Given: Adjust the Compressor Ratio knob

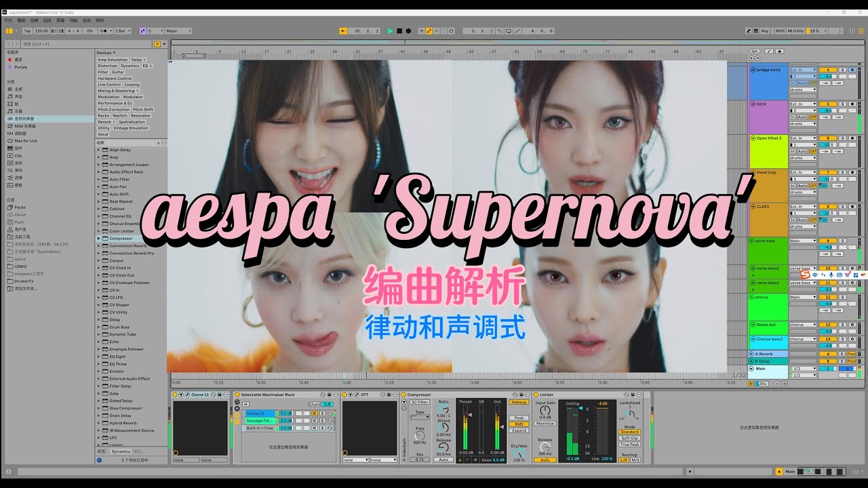Looking at the screenshot, I should point(443,409).
